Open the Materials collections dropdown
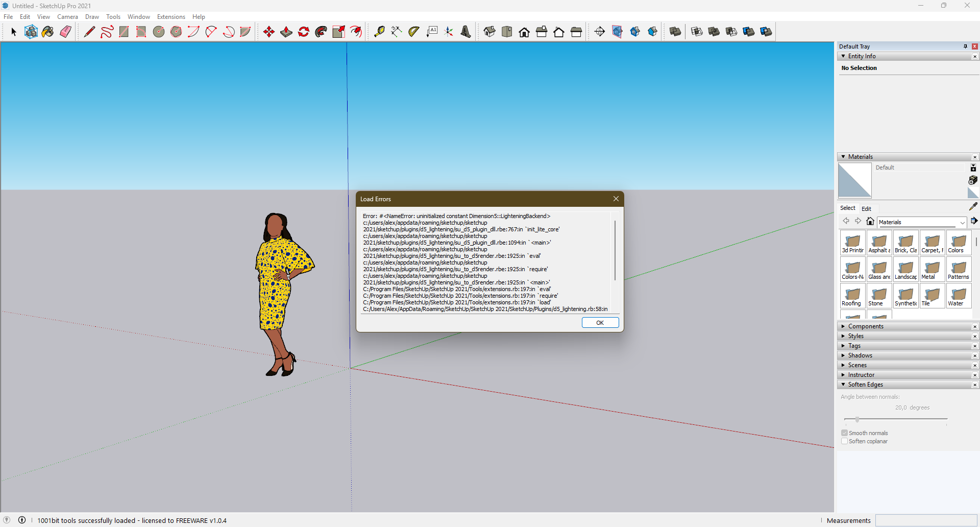Viewport: 980px width, 527px height. pyautogui.click(x=963, y=222)
